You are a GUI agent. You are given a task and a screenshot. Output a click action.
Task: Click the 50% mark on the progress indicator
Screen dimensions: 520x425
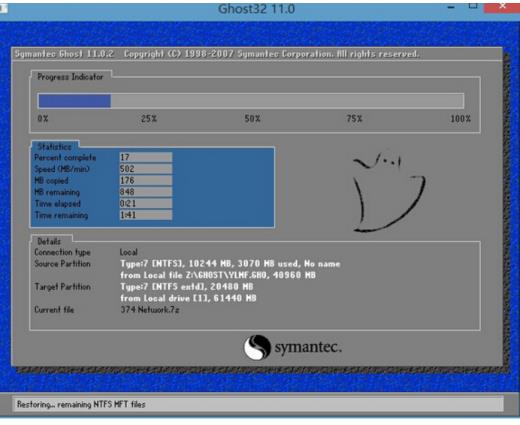tap(252, 118)
